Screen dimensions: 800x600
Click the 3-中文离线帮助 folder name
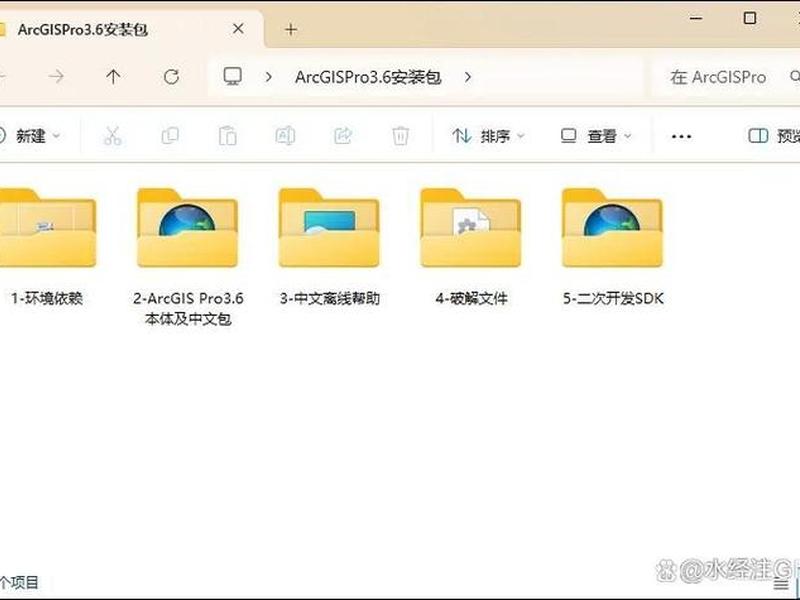pos(330,298)
